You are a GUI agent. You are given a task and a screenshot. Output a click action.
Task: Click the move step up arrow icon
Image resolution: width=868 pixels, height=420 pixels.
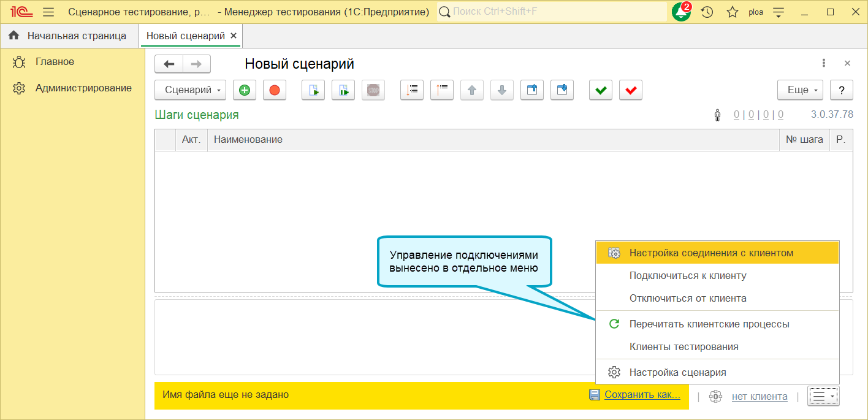pos(472,90)
